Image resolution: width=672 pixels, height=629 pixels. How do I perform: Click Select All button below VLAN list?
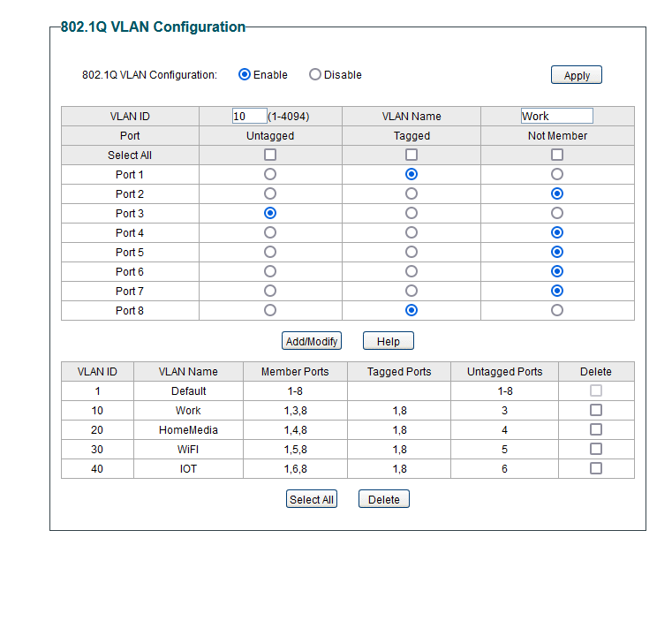[312, 499]
